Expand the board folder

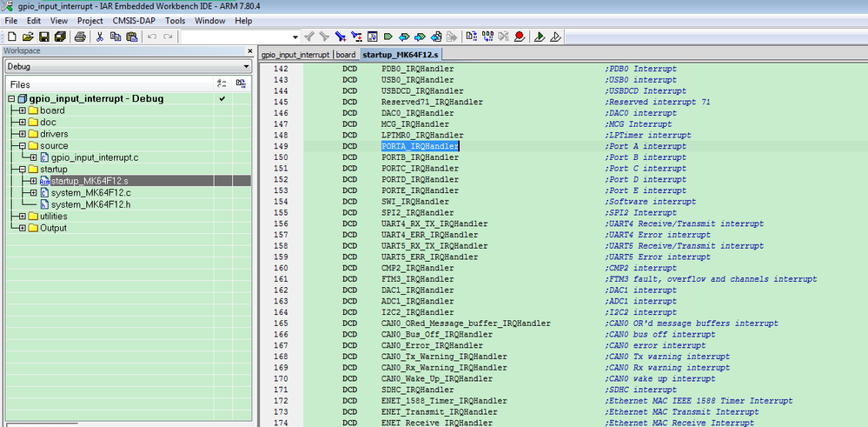(x=22, y=110)
